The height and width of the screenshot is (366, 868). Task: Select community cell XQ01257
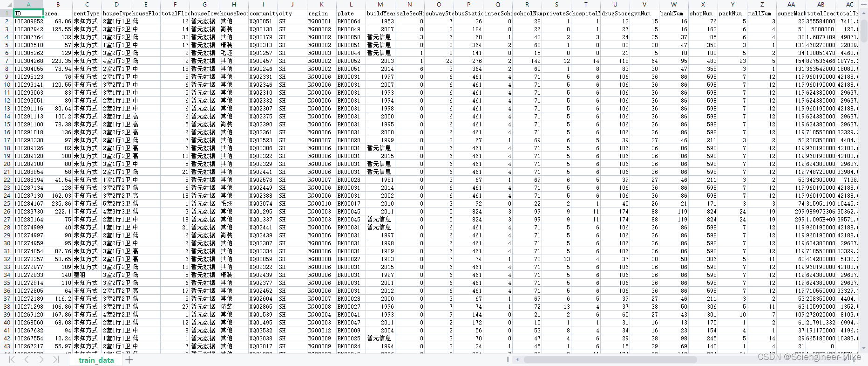point(263,53)
